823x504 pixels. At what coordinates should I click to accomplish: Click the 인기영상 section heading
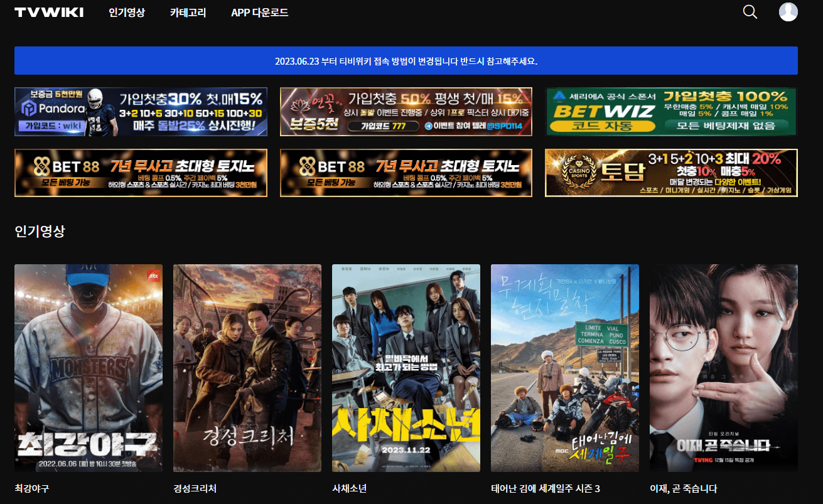point(40,231)
